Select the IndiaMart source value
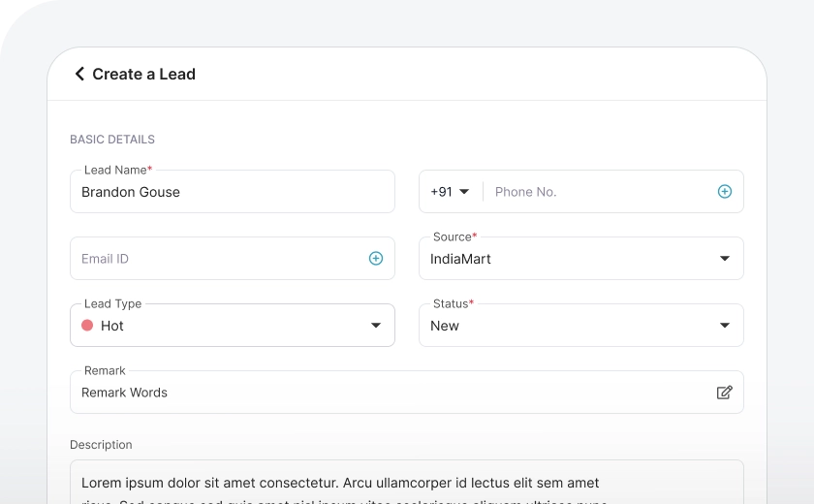Viewport: 814px width, 504px height. pos(461,259)
